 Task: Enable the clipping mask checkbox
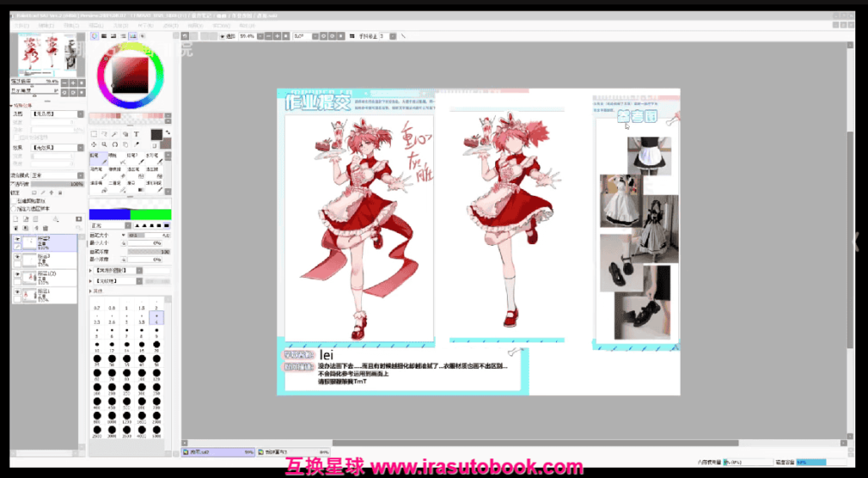[x=14, y=201]
